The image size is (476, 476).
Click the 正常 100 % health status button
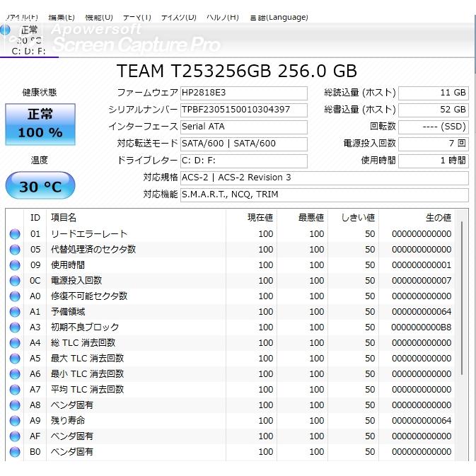[40, 124]
